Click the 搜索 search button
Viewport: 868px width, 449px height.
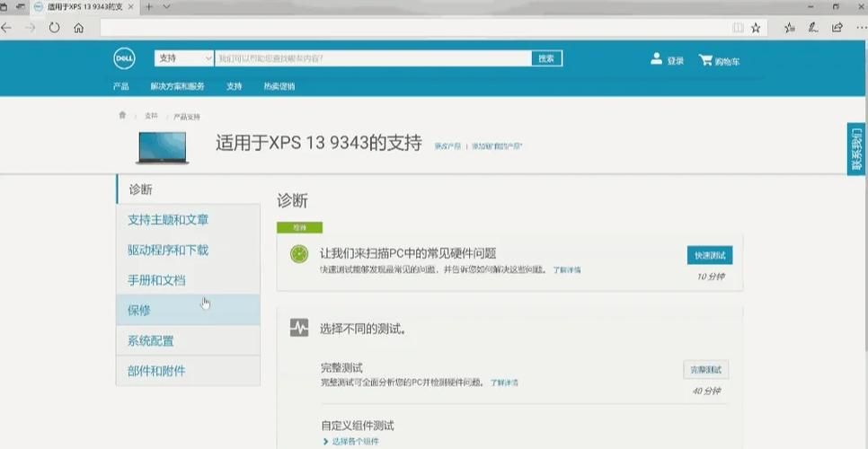547,58
